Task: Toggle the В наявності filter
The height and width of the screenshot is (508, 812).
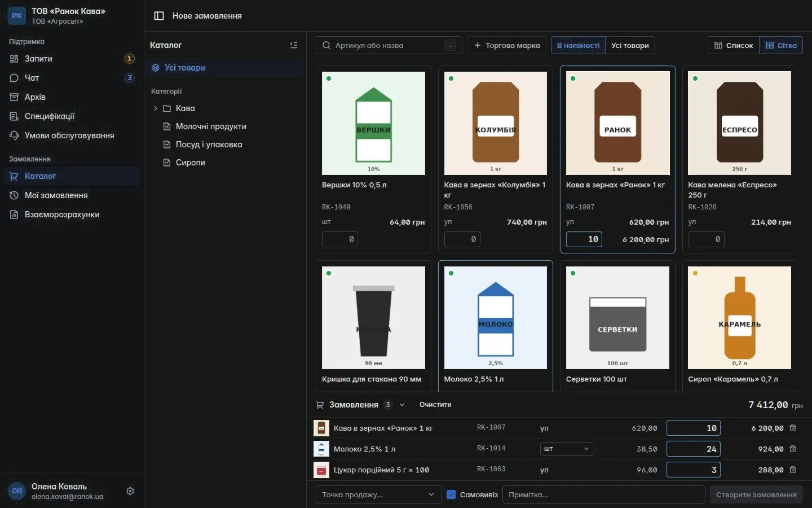Action: (x=578, y=46)
